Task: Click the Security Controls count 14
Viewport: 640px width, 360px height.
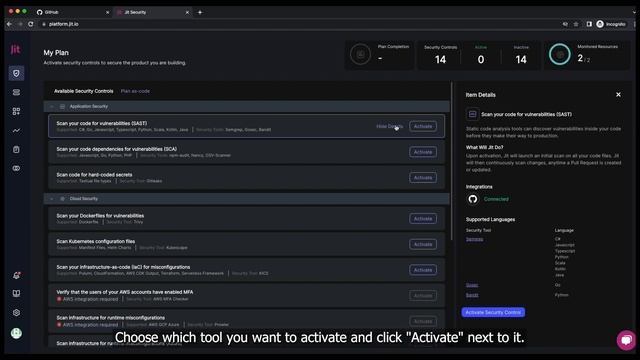Action: (x=440, y=60)
